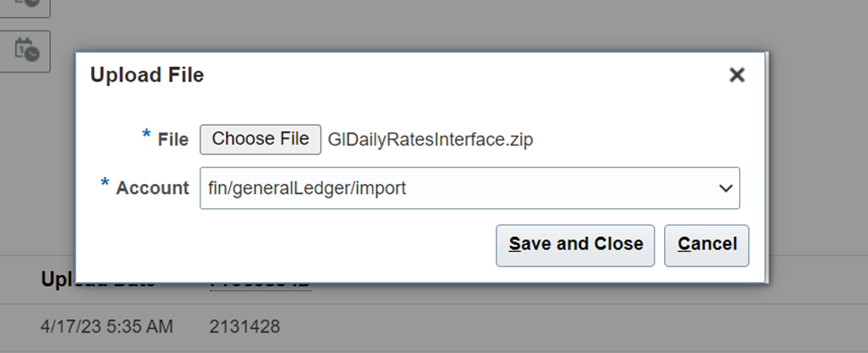Select the fin/generalLedger/import account value
The height and width of the screenshot is (353, 868).
pyautogui.click(x=307, y=189)
